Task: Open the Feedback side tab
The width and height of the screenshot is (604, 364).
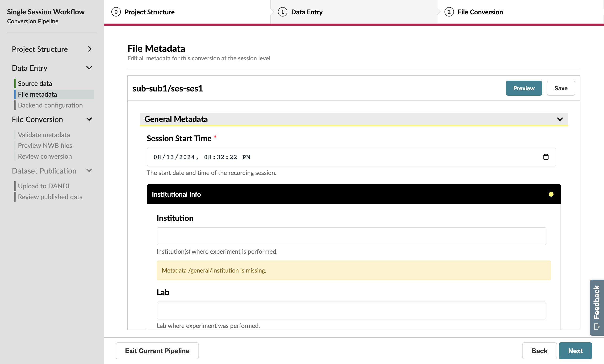Action: click(x=597, y=307)
